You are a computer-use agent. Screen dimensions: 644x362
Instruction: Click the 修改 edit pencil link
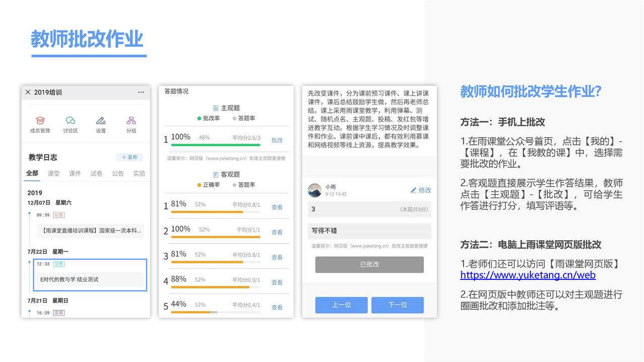click(x=421, y=190)
